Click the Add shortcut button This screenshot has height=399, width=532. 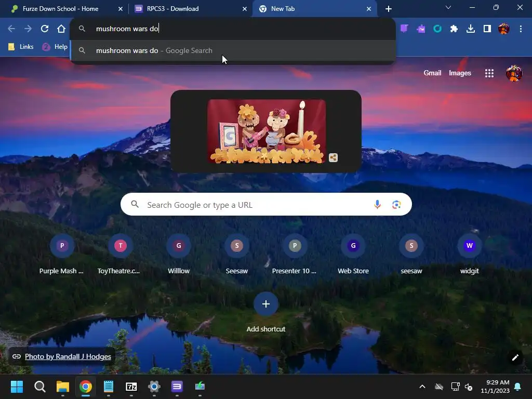tap(266, 312)
